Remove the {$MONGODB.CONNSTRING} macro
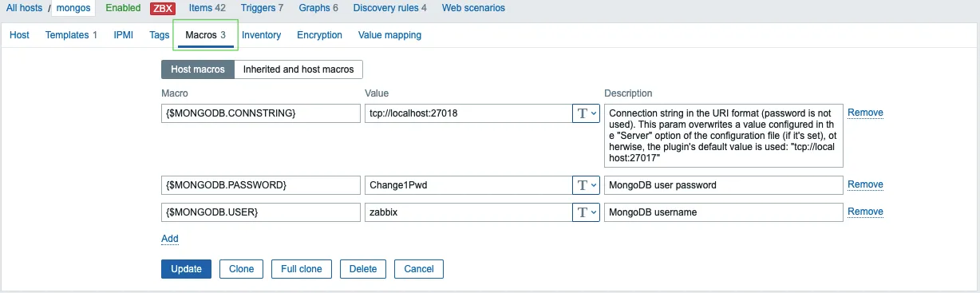This screenshot has width=980, height=293. (865, 113)
